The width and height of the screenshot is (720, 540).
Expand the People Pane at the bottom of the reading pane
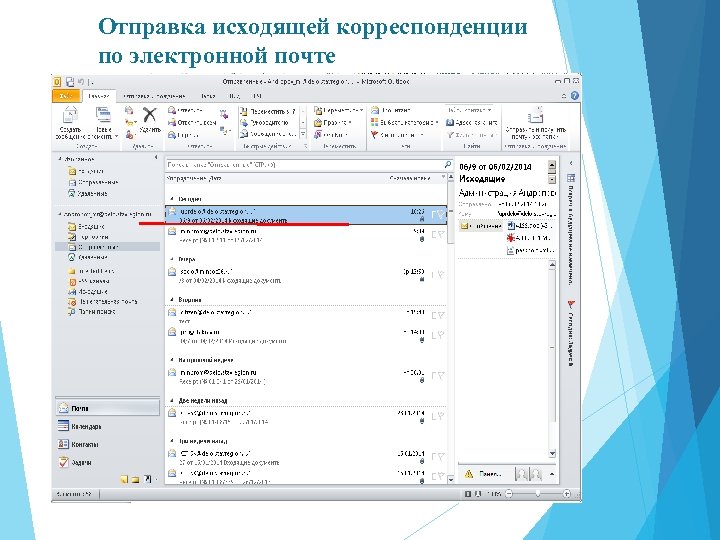coord(552,474)
